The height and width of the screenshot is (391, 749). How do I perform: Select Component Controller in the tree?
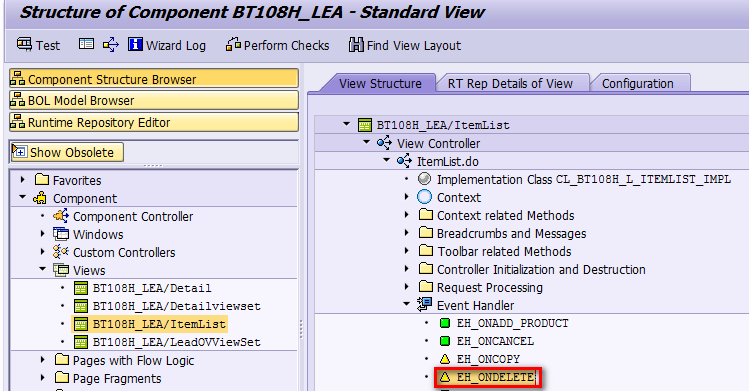tap(133, 216)
